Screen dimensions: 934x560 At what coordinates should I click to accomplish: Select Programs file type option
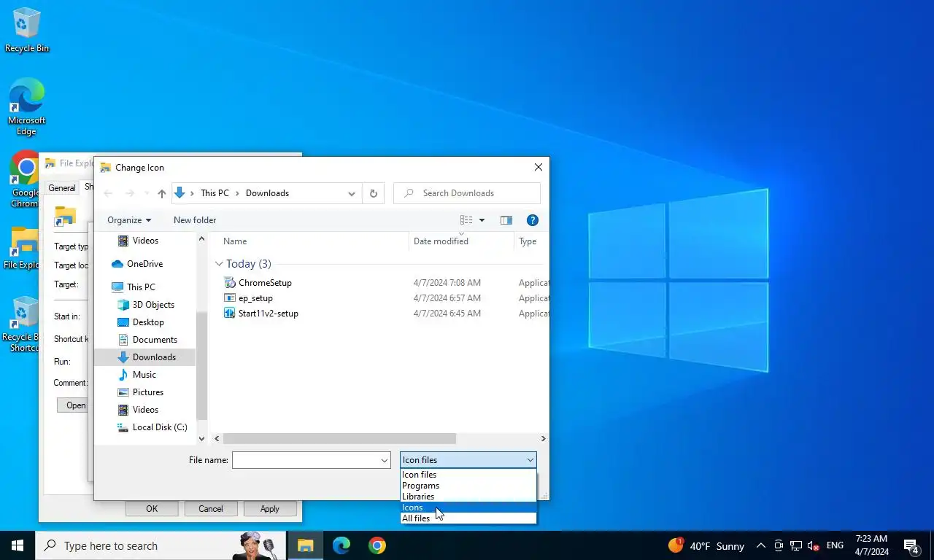[468, 486]
